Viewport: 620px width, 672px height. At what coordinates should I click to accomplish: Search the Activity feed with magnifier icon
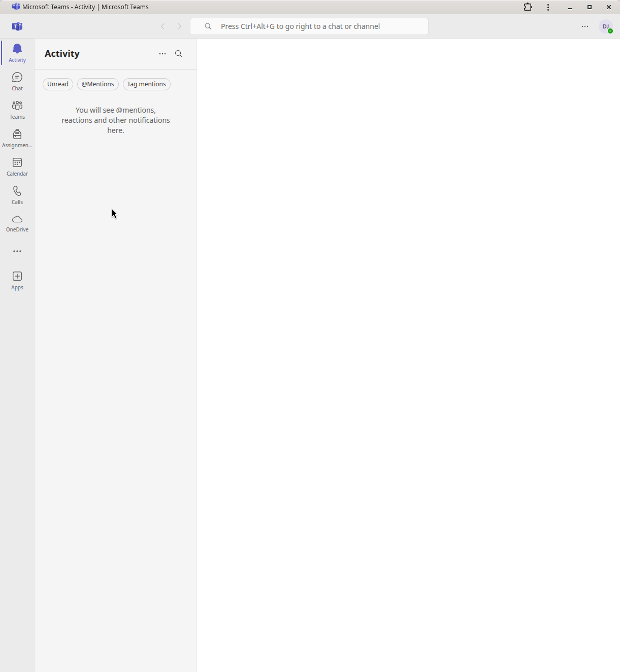click(179, 54)
